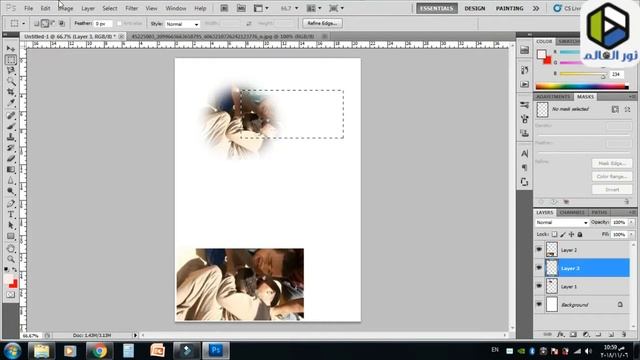Toggle lock position
Image resolution: width=640 pixels, height=360 pixels.
click(x=571, y=234)
